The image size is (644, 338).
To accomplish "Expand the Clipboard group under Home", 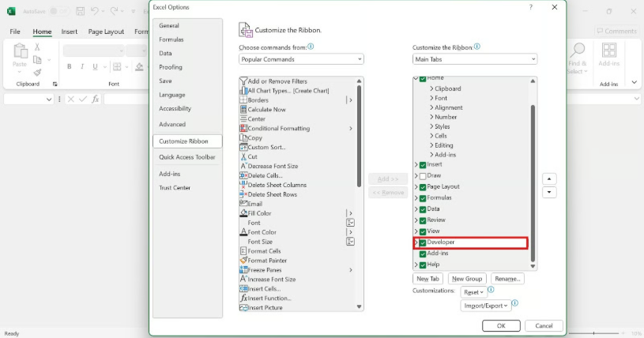I will [x=431, y=89].
